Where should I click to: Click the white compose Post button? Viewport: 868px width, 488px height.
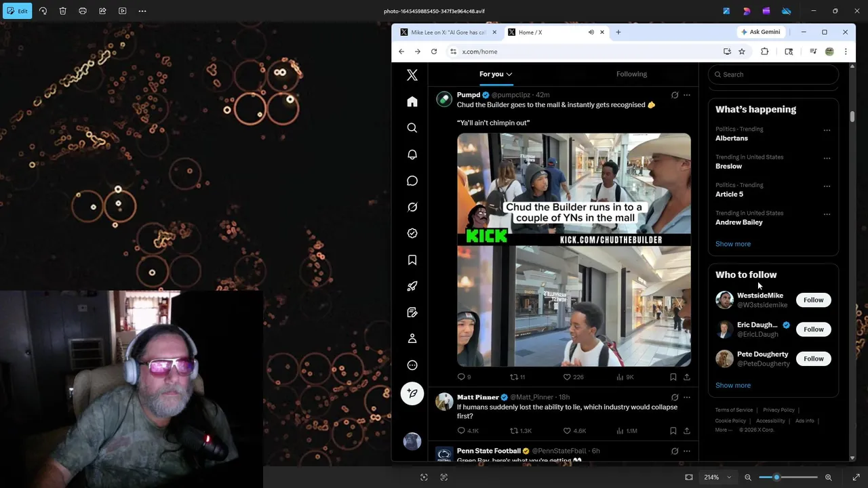tap(412, 394)
